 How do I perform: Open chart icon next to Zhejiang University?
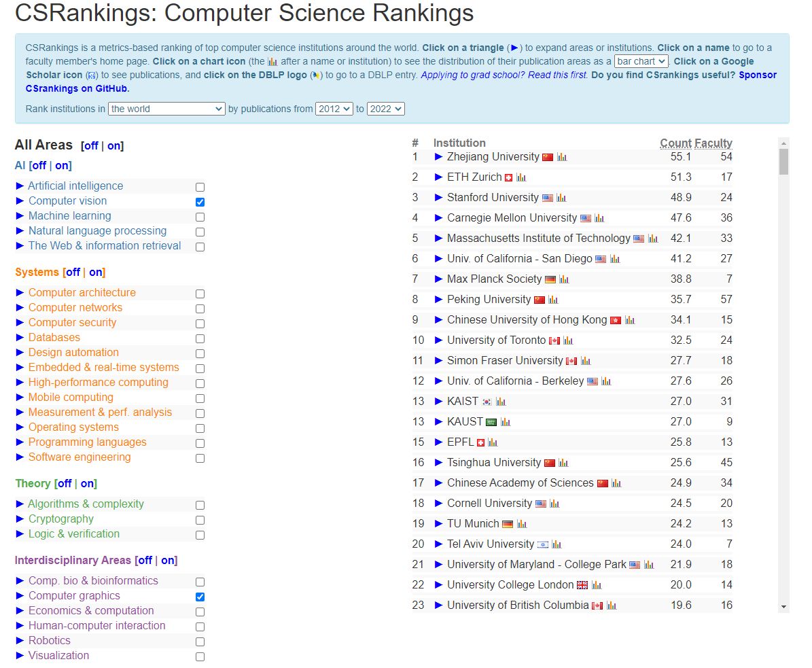[x=562, y=157]
